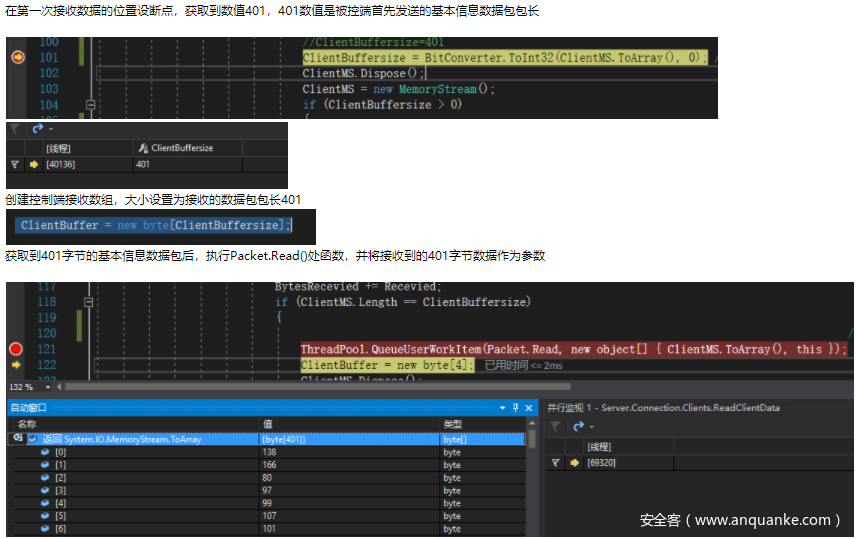The width and height of the screenshot is (856, 539).
Task: Click the 值 column header in Autos window
Action: tap(267, 425)
